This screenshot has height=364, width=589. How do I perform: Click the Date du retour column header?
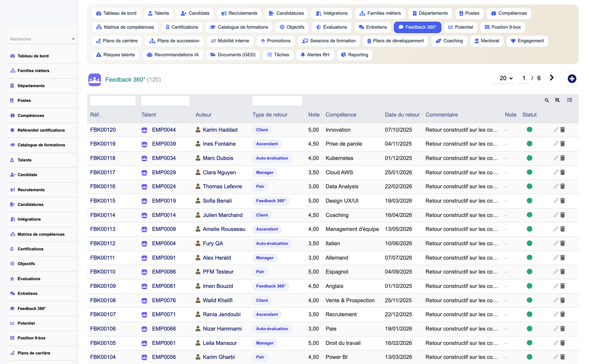click(x=402, y=115)
